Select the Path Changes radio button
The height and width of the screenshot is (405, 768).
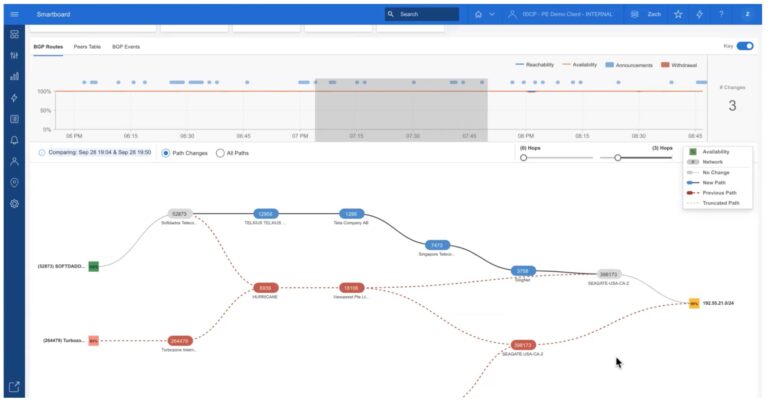click(166, 153)
